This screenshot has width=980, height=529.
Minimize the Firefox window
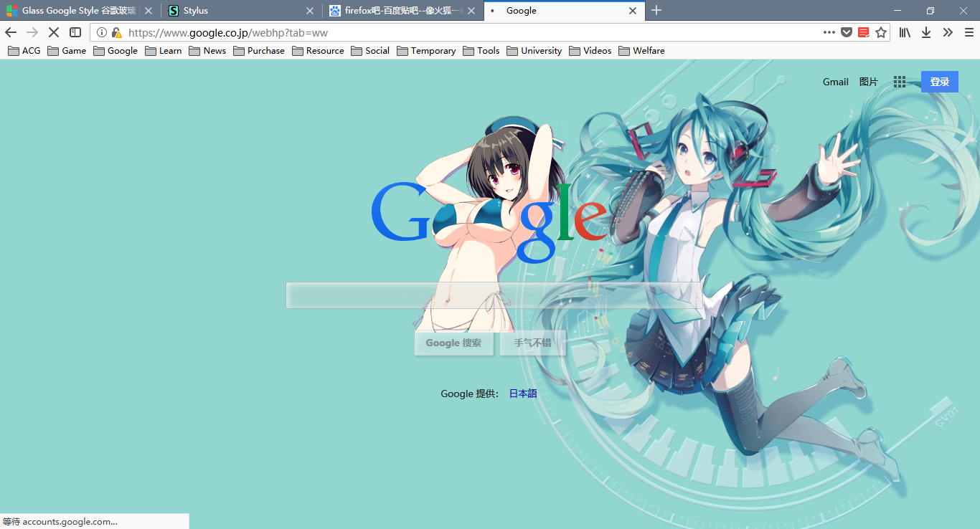click(x=898, y=11)
